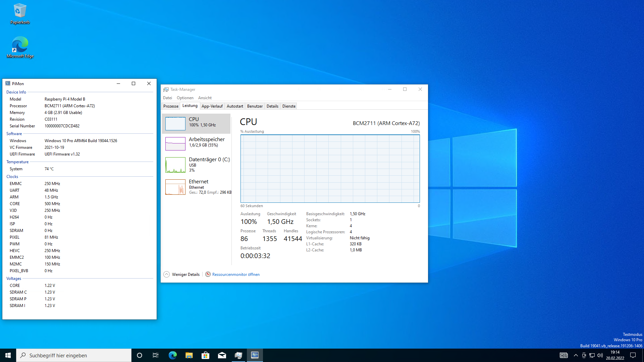Click the Handles count 41544
644x362 pixels.
293,239
